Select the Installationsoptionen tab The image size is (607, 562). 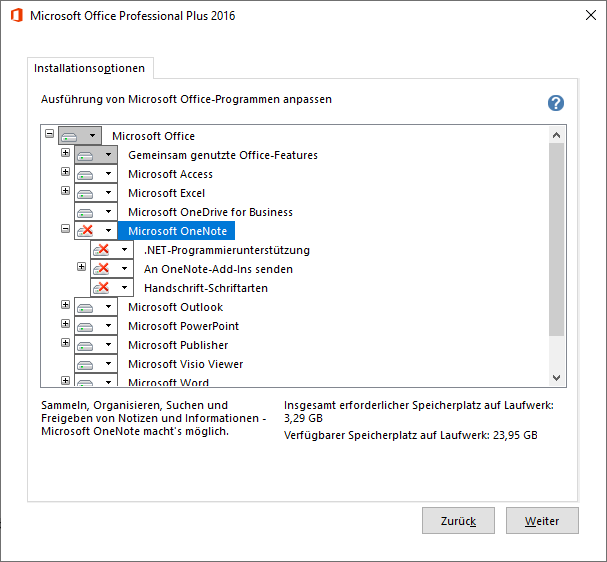pos(89,68)
